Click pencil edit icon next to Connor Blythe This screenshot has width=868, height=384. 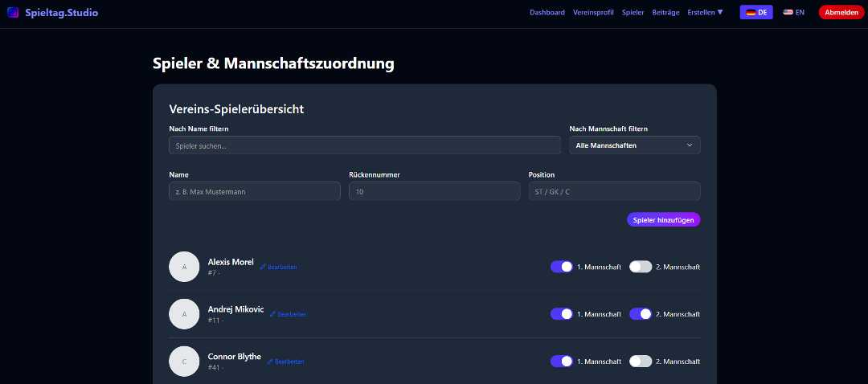point(270,362)
